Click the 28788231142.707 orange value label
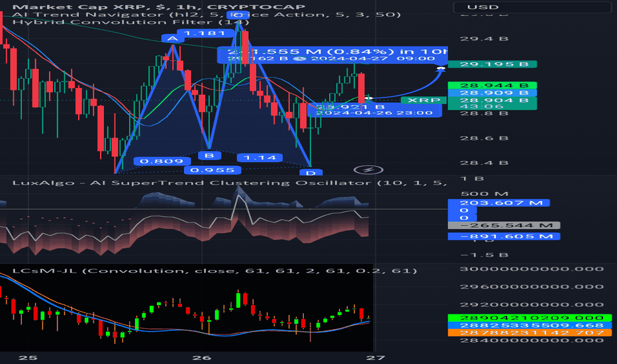 [x=530, y=333]
